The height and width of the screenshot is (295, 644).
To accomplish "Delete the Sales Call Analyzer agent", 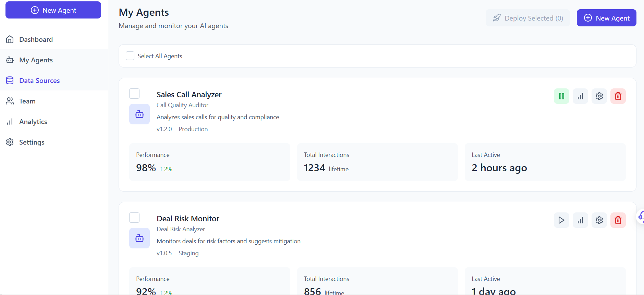I will pos(618,96).
